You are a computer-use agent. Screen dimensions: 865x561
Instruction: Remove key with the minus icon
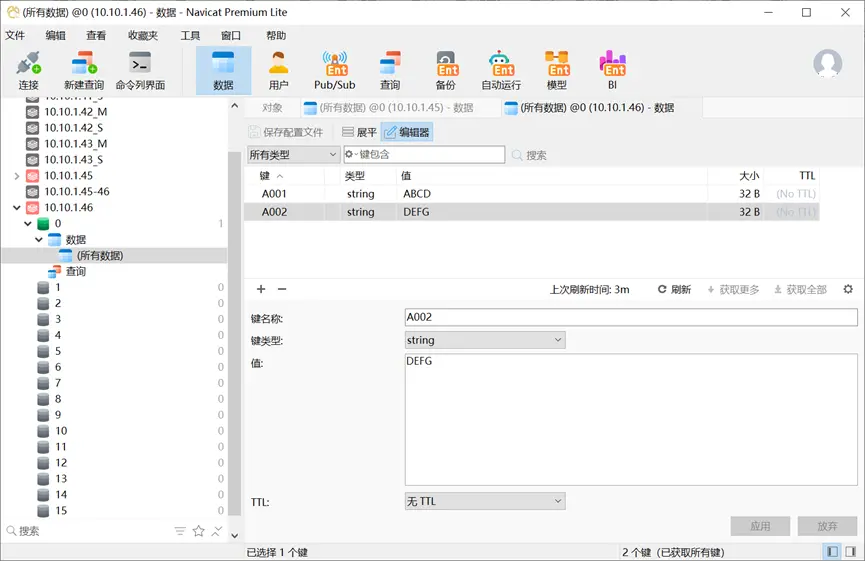[282, 289]
